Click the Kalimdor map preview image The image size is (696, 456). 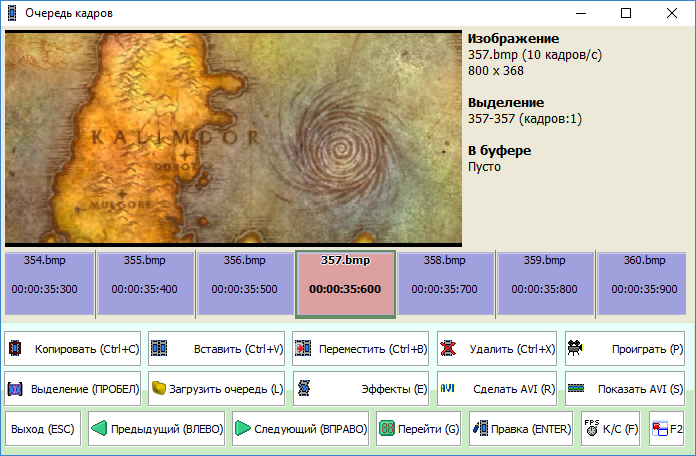tap(234, 138)
